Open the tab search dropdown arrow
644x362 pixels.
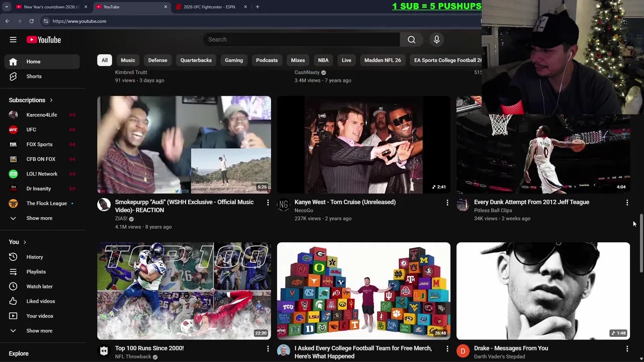(x=7, y=7)
